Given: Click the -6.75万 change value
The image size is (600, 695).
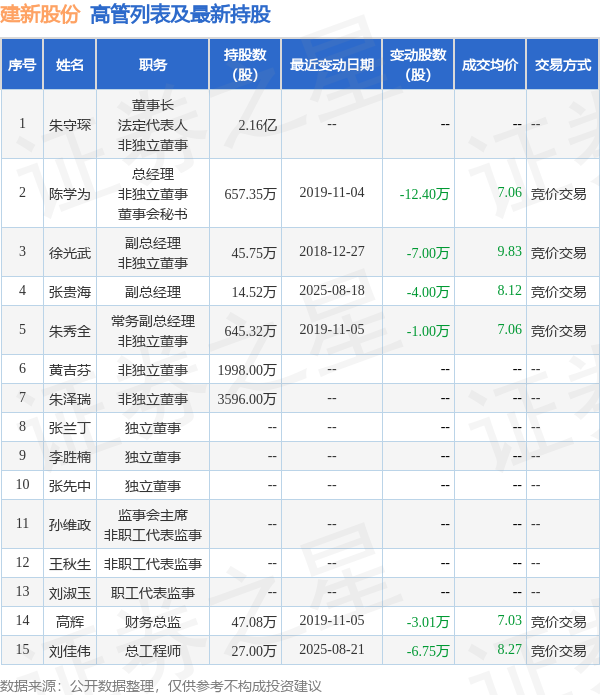Looking at the screenshot, I should click(428, 651).
